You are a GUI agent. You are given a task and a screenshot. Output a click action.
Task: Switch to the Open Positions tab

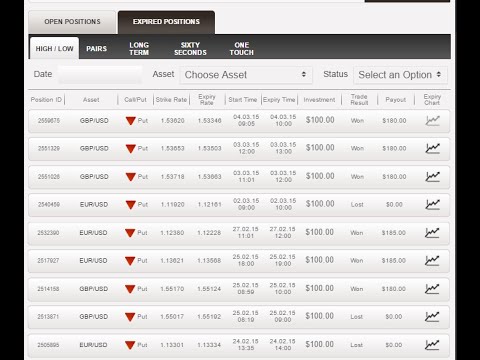pyautogui.click(x=72, y=22)
